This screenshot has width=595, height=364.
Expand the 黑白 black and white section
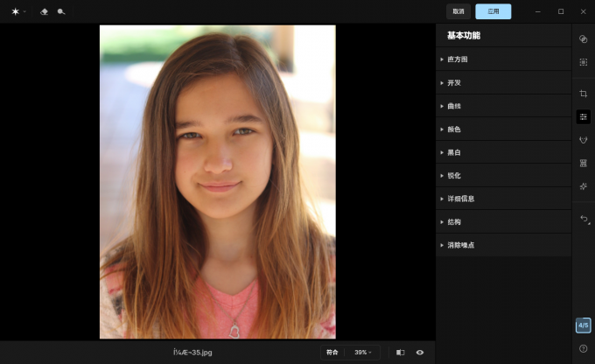[503, 152]
